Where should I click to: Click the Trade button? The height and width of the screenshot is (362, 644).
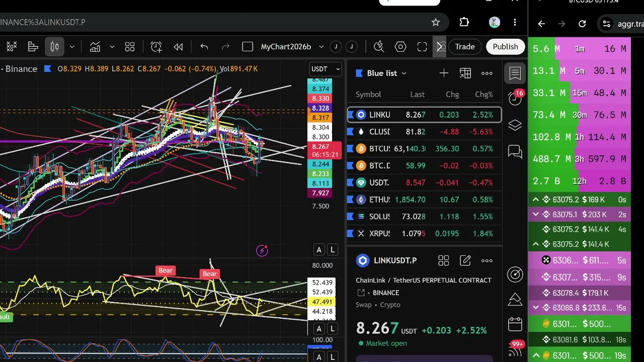tap(465, 47)
